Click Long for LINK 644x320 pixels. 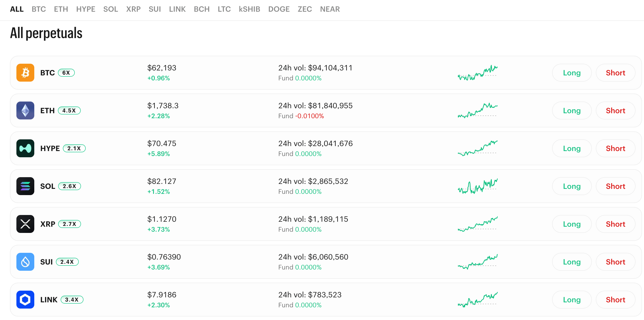(572, 299)
